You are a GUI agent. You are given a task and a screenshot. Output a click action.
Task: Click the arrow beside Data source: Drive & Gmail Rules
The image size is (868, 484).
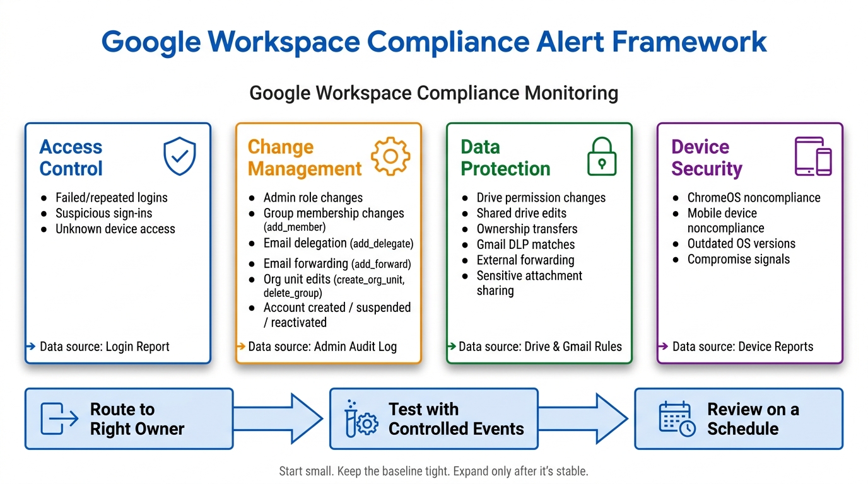451,347
